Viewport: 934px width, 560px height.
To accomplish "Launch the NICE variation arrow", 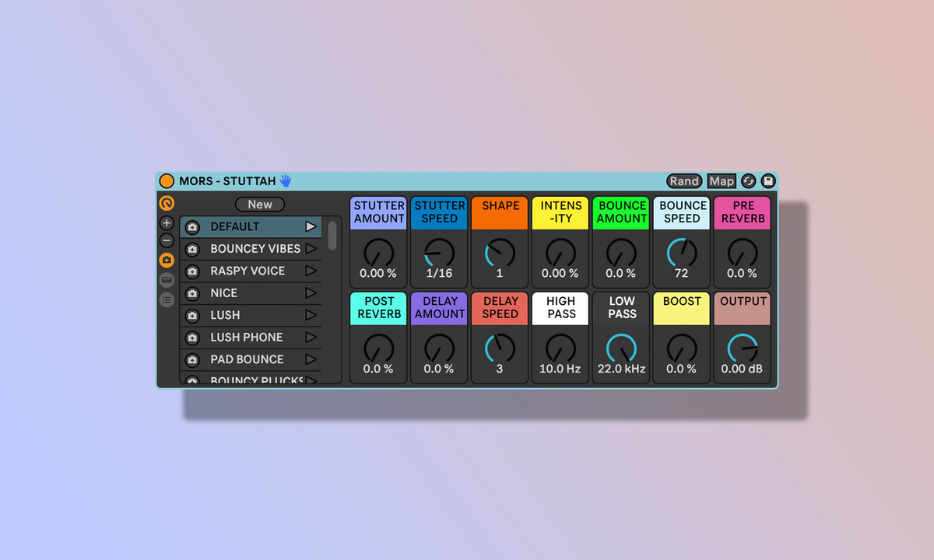I will [x=311, y=293].
